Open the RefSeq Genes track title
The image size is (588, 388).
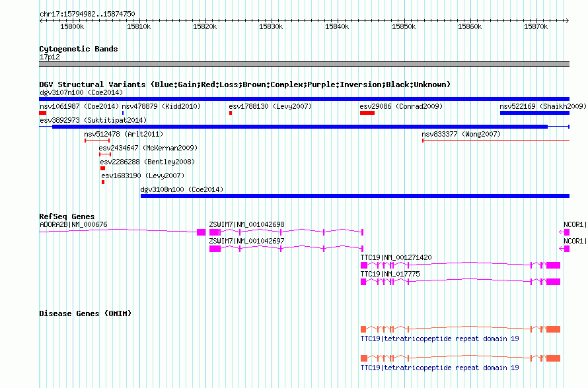(x=67, y=216)
